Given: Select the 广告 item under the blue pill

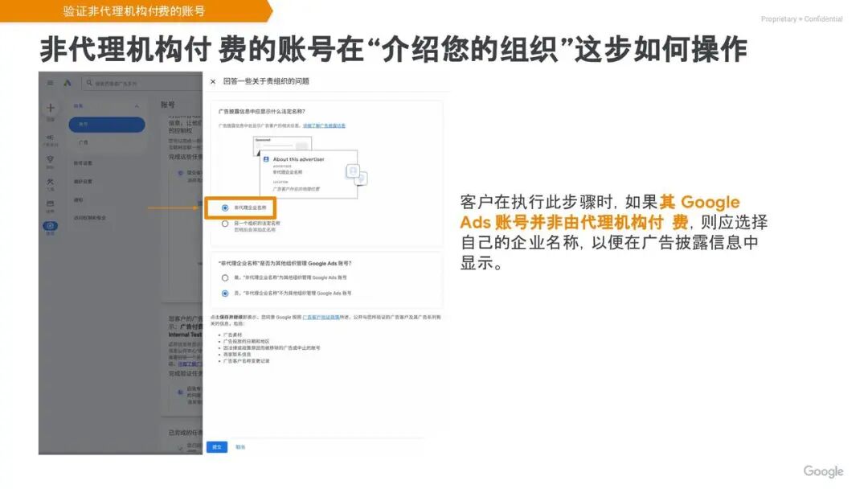Looking at the screenshot, I should 84,143.
